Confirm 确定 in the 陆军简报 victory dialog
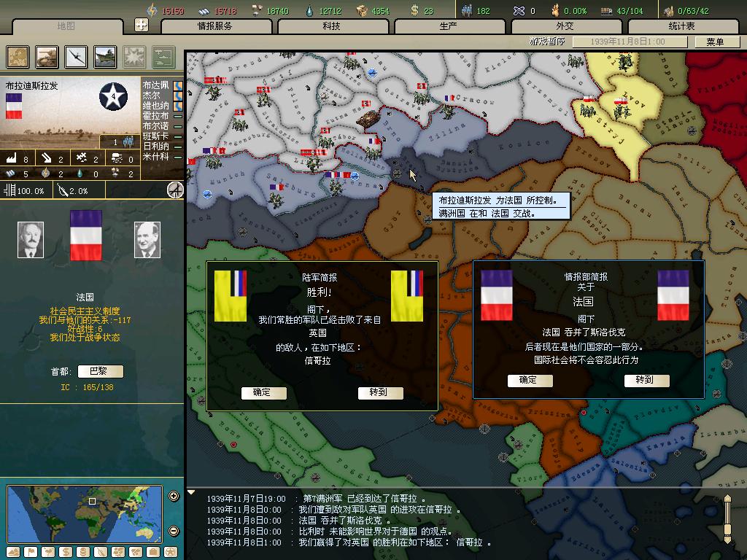This screenshot has width=747, height=560. (263, 392)
